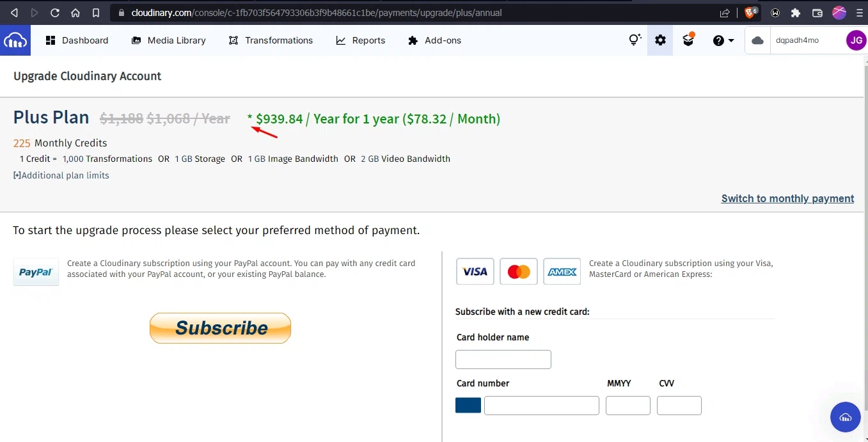Viewport: 868px width, 442px height.
Task: Expand the help question-mark menu
Action: (723, 40)
